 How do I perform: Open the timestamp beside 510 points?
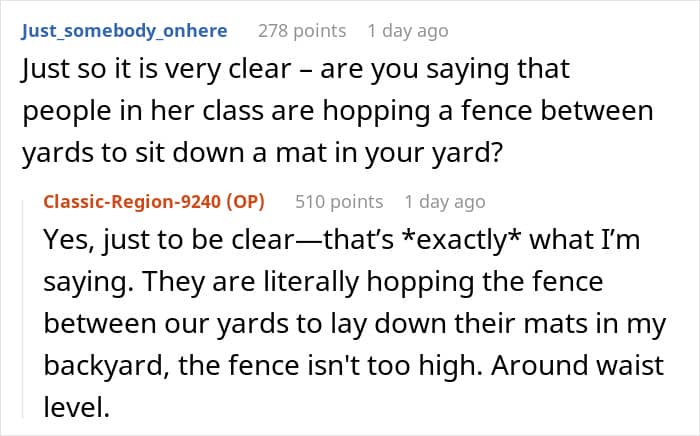[446, 202]
